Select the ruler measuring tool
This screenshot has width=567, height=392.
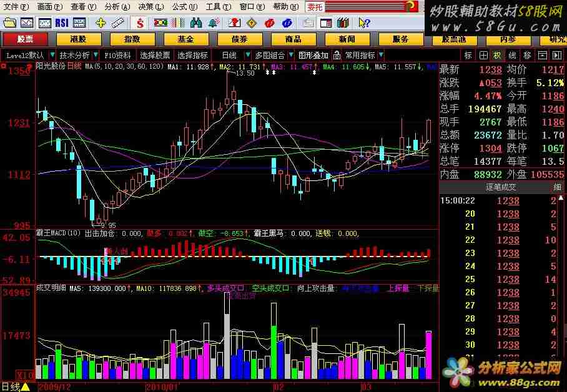(x=117, y=23)
